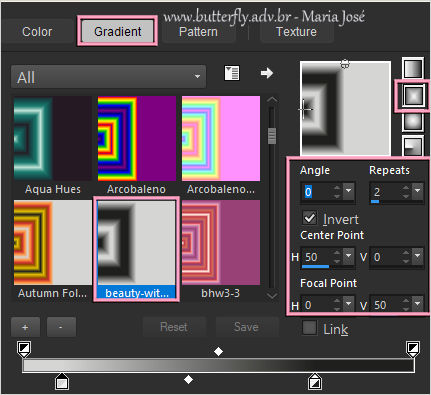Screen dimensions: 431x395
Task: Click the Reset button
Action: click(174, 327)
